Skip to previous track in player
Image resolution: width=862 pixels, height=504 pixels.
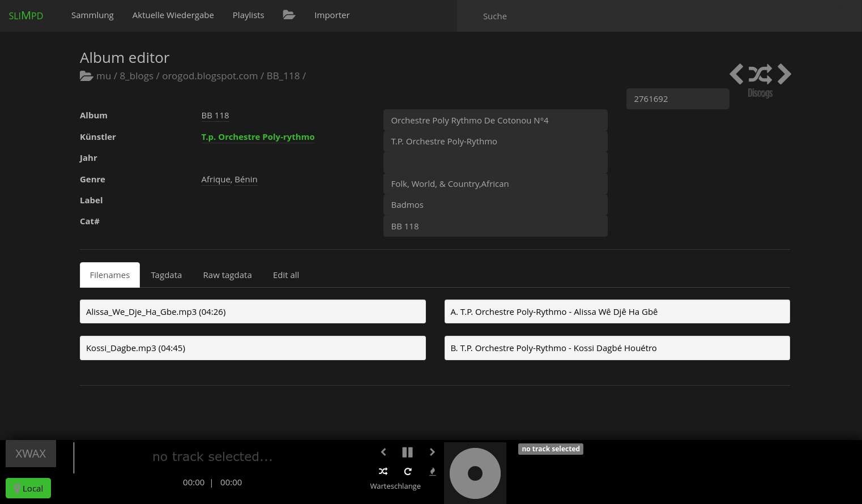383,452
